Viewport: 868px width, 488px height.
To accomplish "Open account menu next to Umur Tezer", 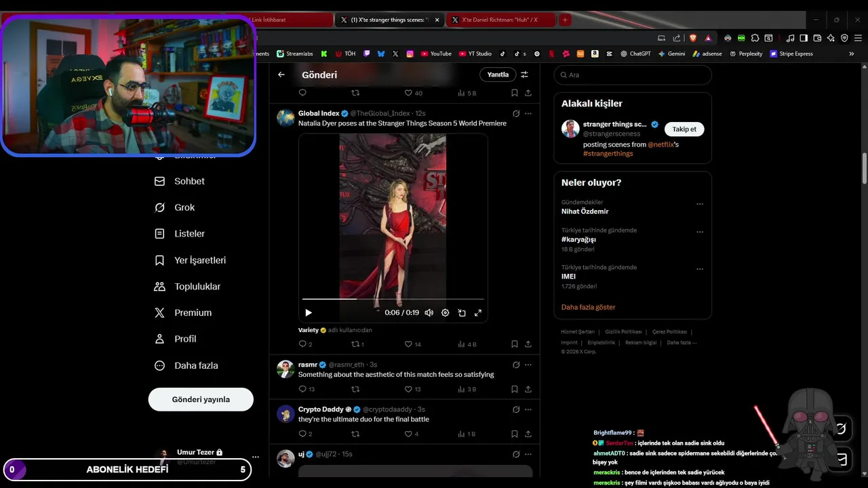I will click(255, 457).
